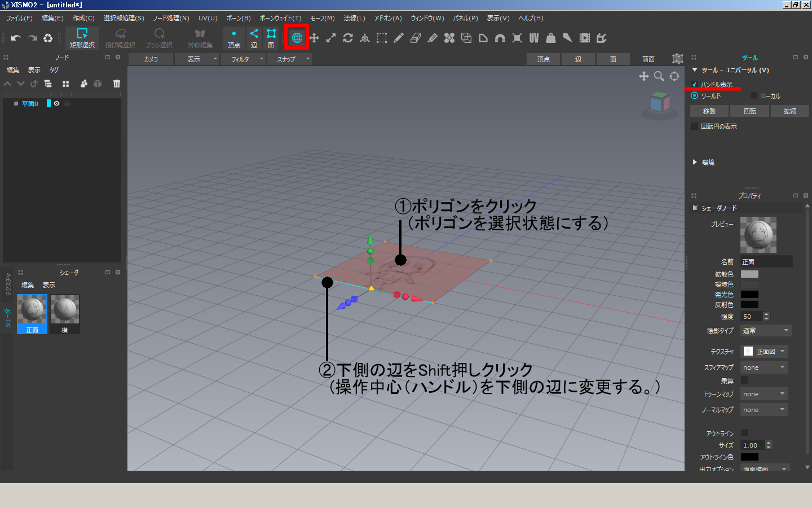Collapse ツール - ユニバーサル section

coord(695,70)
